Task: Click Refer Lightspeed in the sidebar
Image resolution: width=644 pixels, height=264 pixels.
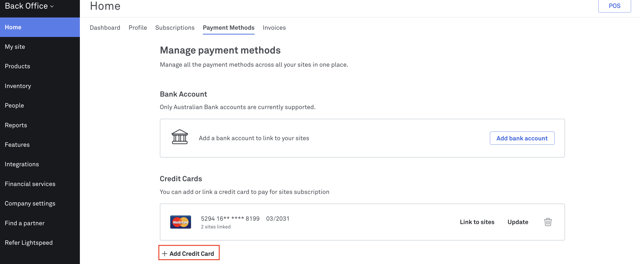Action: pyautogui.click(x=29, y=242)
